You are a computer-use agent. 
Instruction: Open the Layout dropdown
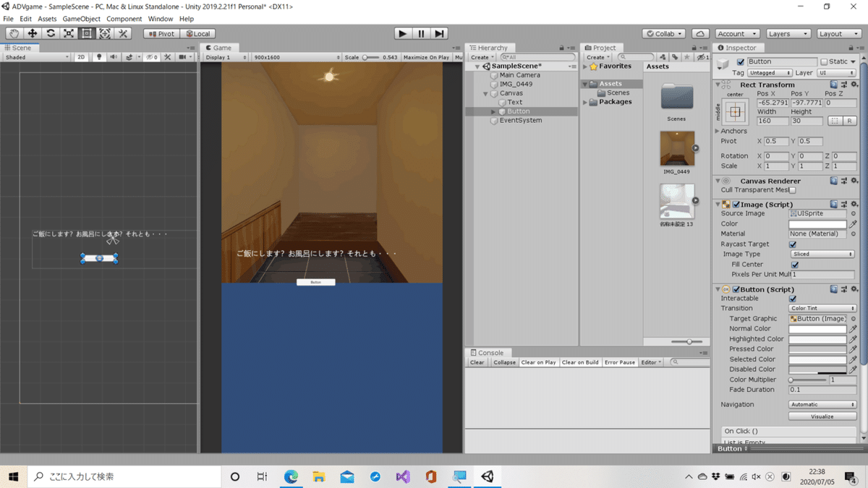point(840,33)
